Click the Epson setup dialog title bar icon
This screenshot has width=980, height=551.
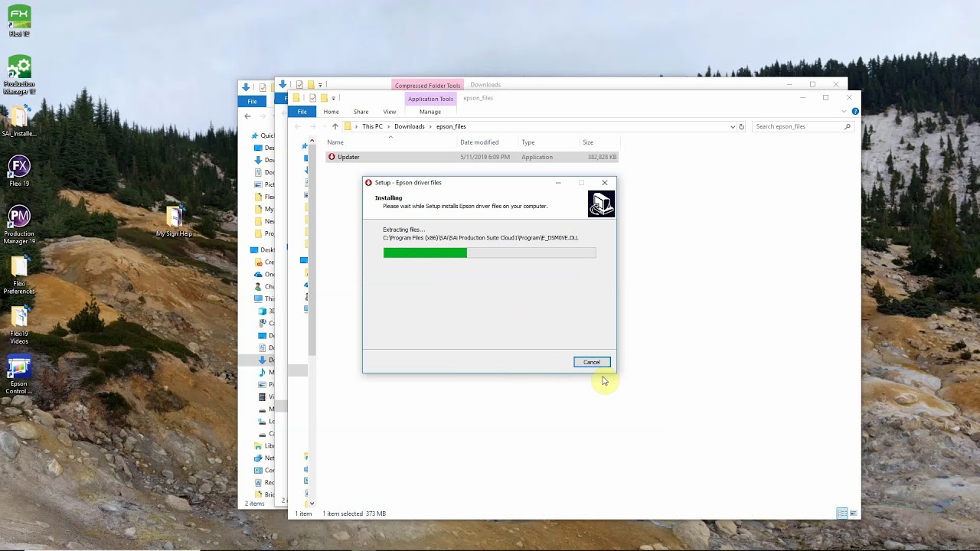coord(368,183)
